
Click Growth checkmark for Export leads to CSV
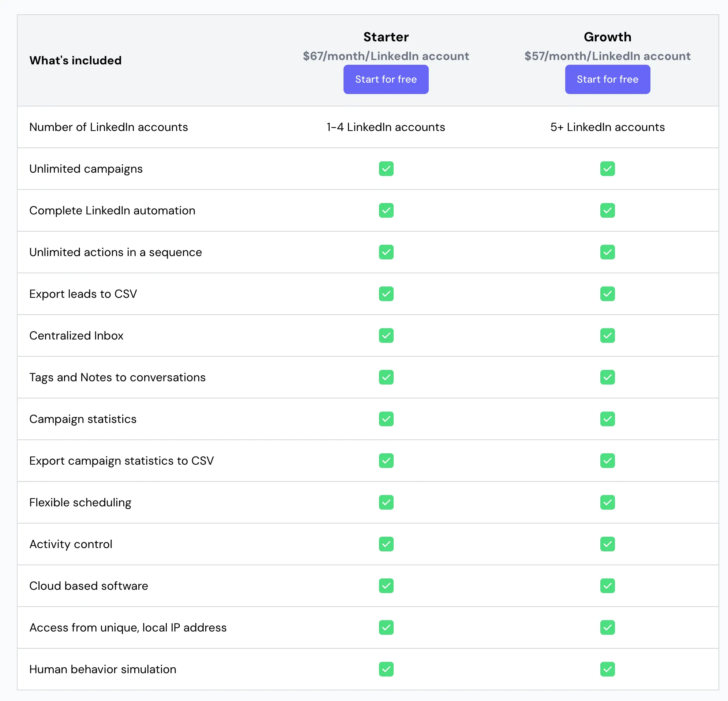coord(607,294)
